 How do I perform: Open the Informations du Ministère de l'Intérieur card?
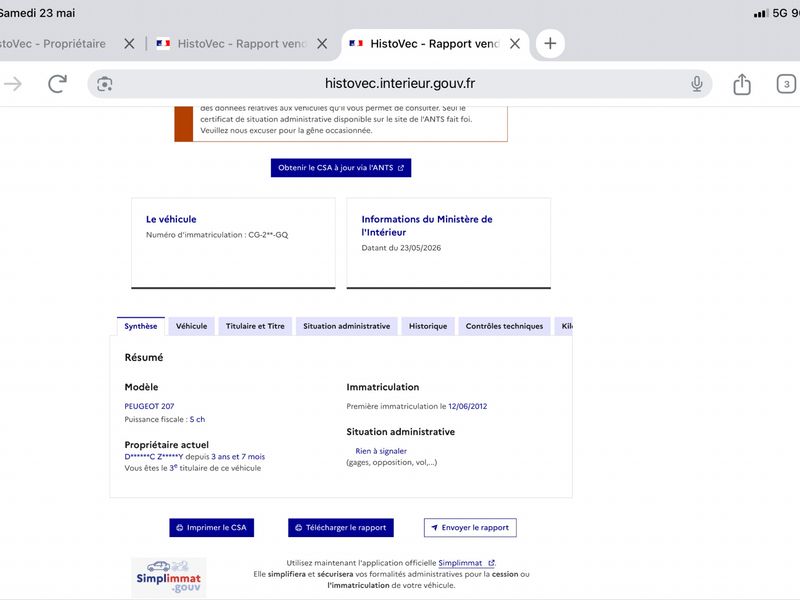point(448,243)
